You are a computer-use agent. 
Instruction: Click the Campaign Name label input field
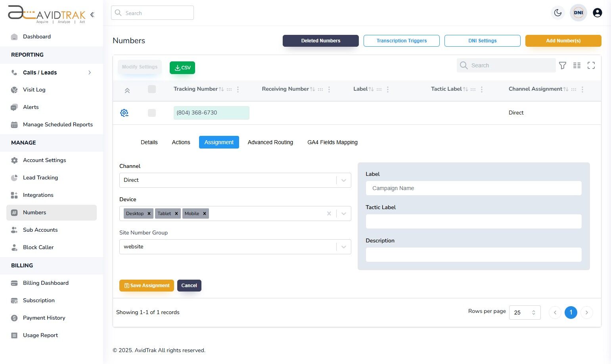click(473, 188)
